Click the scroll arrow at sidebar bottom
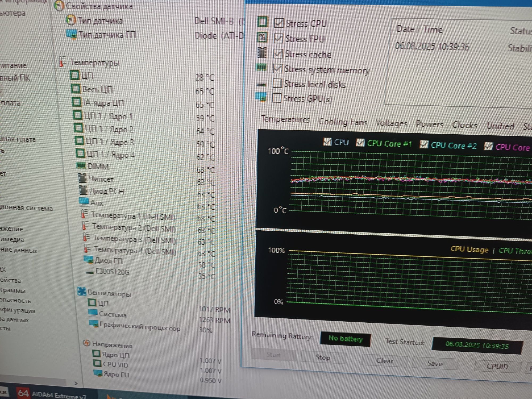This screenshot has width=532, height=399. [x=76, y=383]
